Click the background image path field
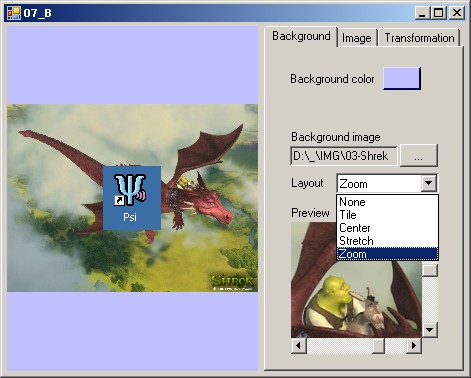This screenshot has height=378, width=471. click(x=344, y=156)
